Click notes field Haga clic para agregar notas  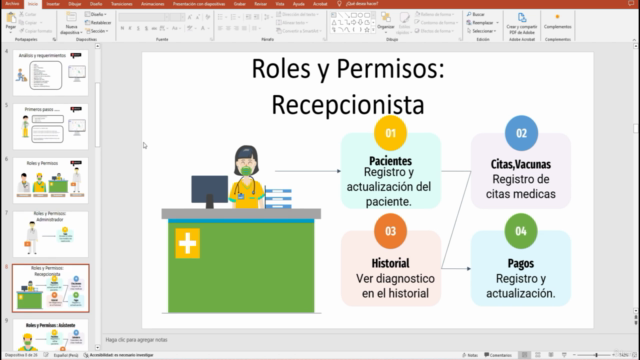(x=136, y=340)
